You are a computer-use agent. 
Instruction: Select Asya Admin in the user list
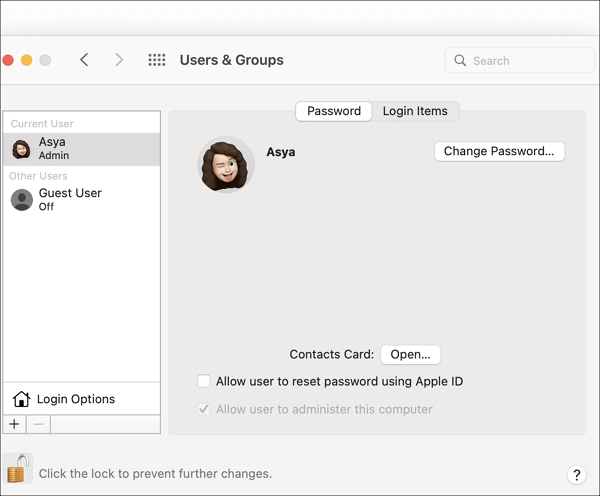pos(80,149)
